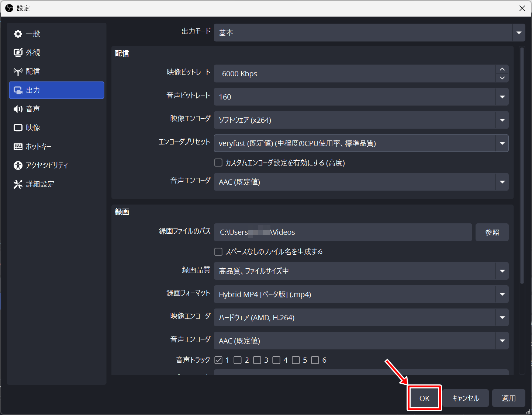Enable カスタムエンコーダ設定を有効にする checkbox
Viewport: 532px width, 415px height.
pyautogui.click(x=218, y=163)
